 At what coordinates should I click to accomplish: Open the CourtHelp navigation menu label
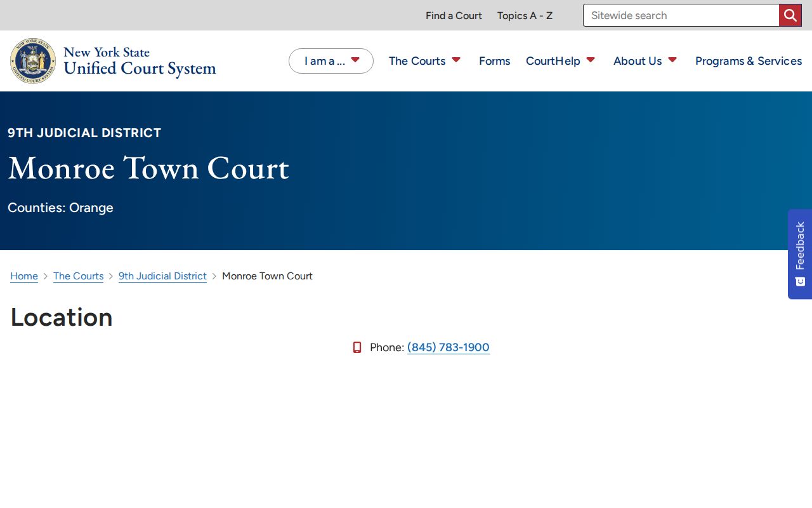click(x=553, y=61)
